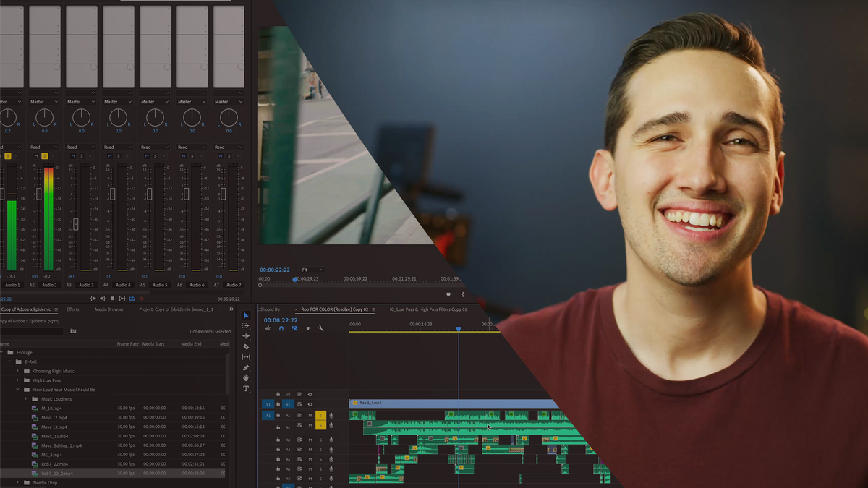Unsolo the A2 audio track
Image resolution: width=868 pixels, height=488 pixels.
tap(320, 425)
